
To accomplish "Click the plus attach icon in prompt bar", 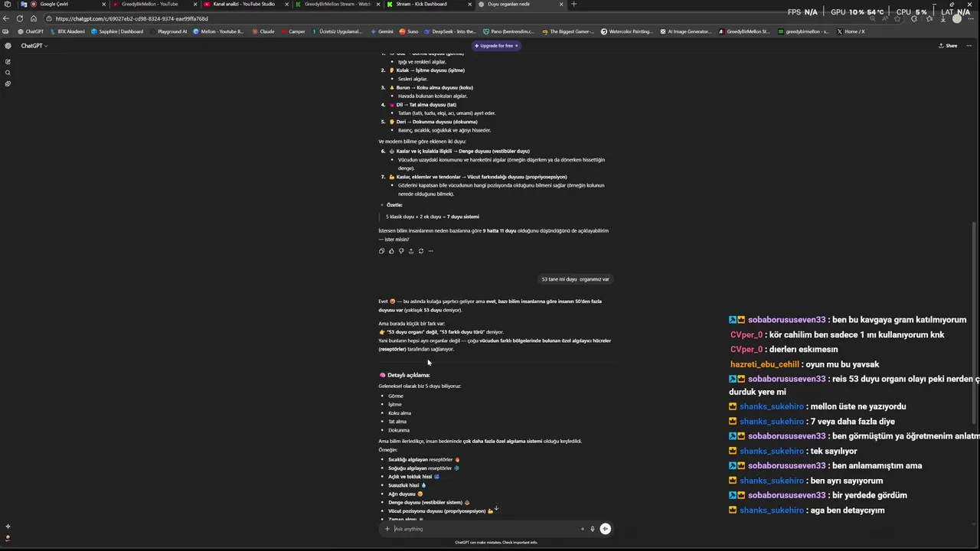I will click(x=387, y=529).
